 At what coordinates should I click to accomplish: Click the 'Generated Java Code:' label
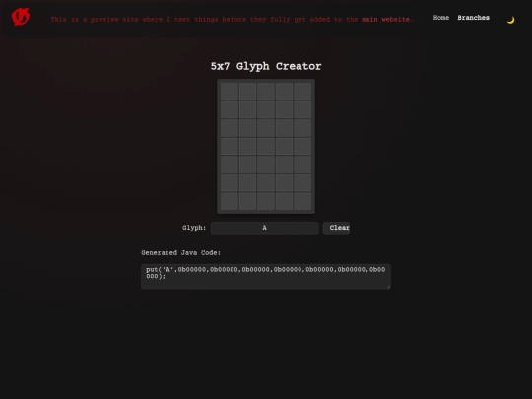181,253
